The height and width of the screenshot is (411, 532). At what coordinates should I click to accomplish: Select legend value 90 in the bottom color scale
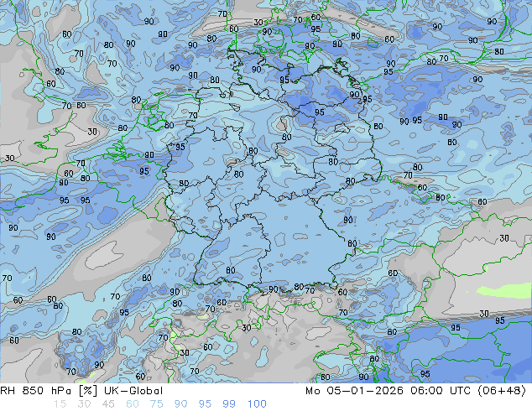(x=180, y=404)
